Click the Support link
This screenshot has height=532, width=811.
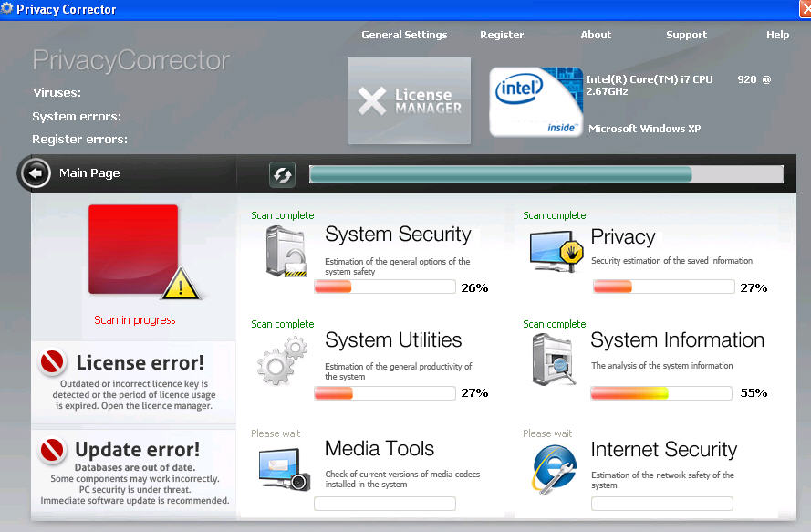click(x=686, y=35)
